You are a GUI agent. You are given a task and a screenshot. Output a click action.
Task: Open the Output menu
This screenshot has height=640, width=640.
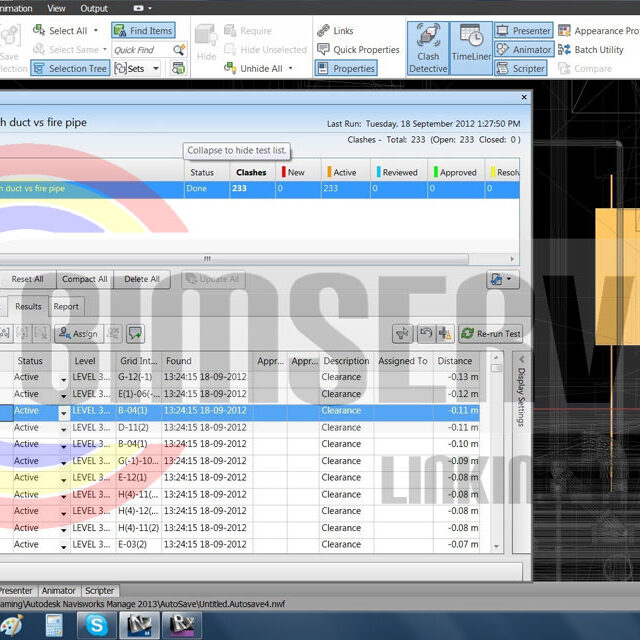click(x=92, y=8)
